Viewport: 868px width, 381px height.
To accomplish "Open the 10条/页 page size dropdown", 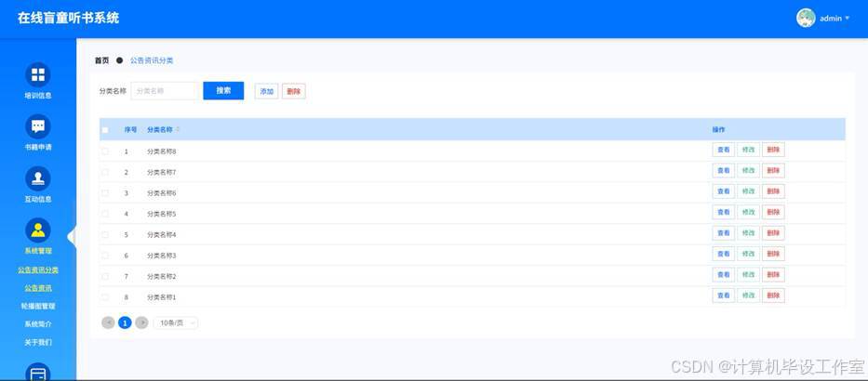I will pyautogui.click(x=176, y=323).
